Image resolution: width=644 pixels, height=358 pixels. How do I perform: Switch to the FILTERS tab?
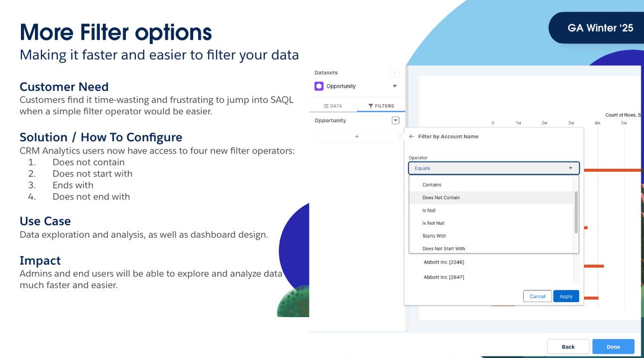[x=381, y=106]
